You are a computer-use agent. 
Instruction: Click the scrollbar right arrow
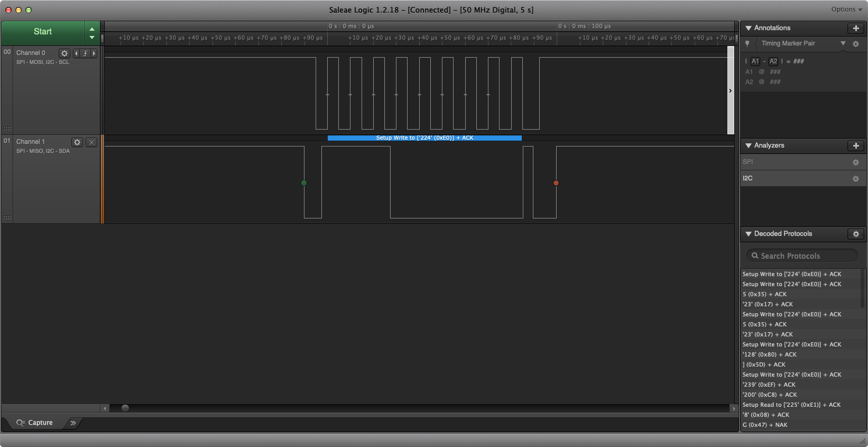[x=733, y=408]
